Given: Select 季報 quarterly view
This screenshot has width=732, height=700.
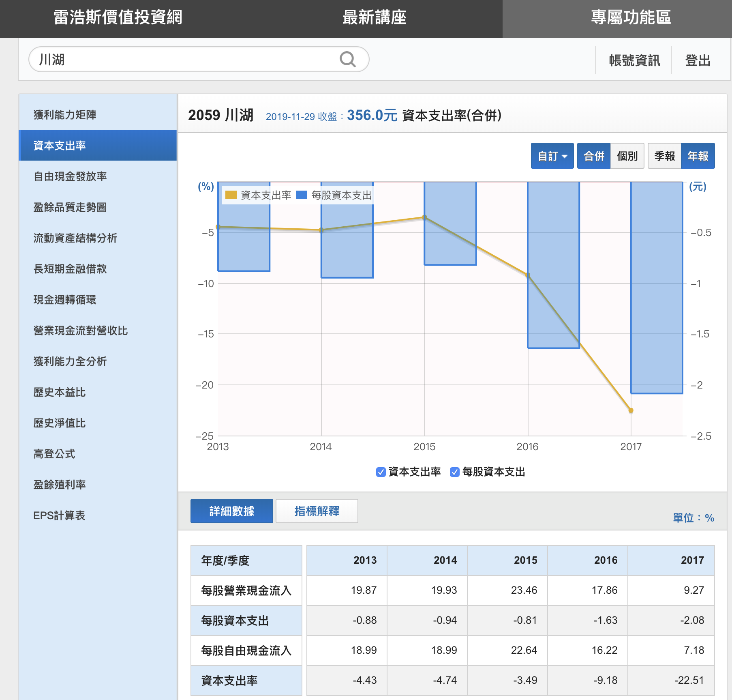Looking at the screenshot, I should [x=664, y=156].
